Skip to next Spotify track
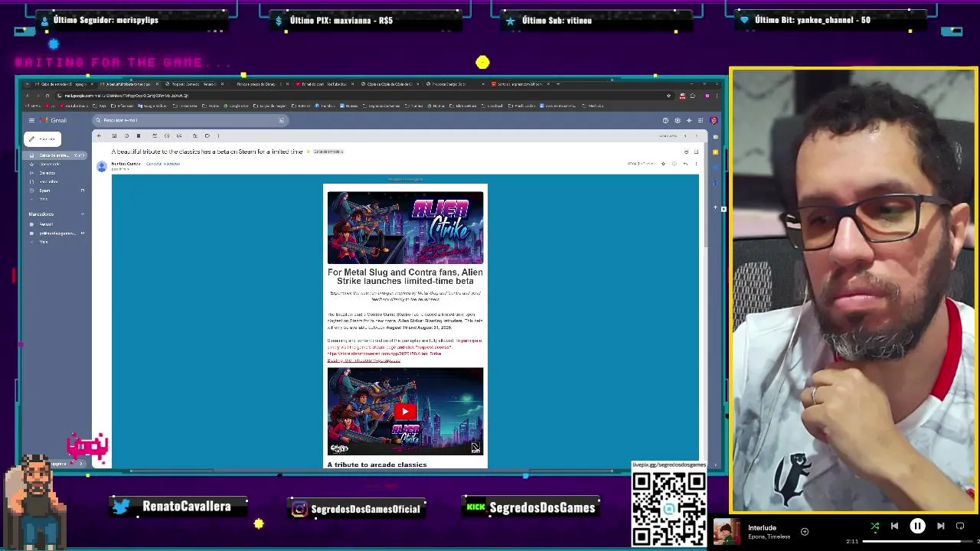 940,526
